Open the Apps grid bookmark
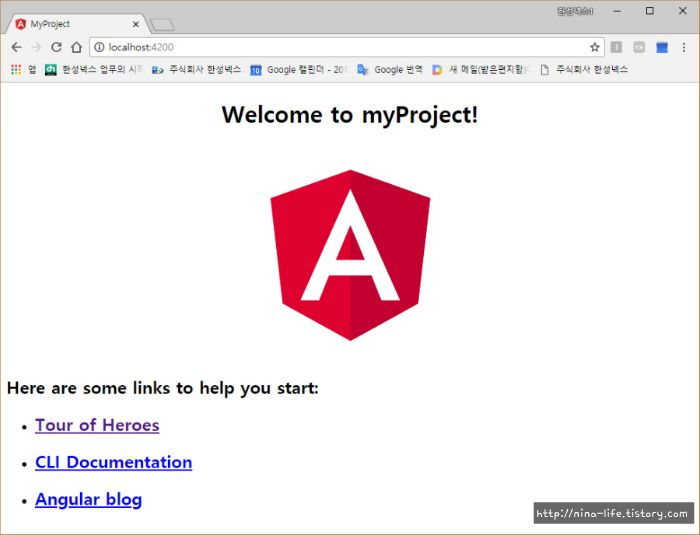 [x=23, y=69]
